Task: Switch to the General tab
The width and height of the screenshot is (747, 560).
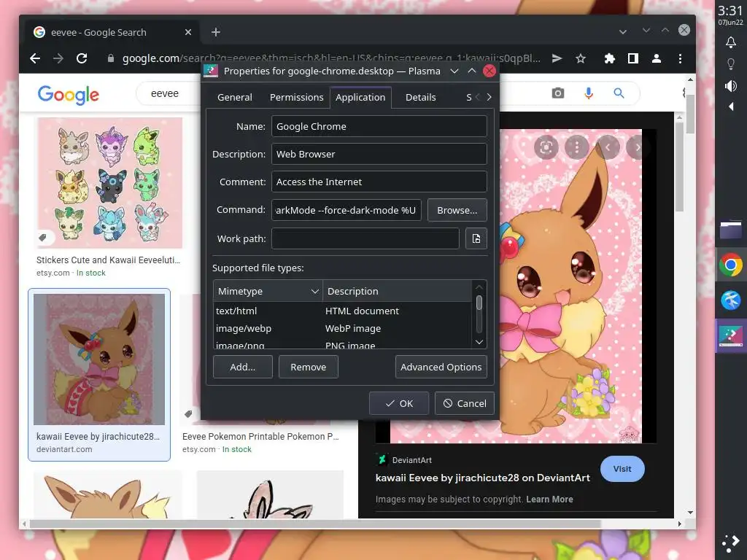Action: (234, 97)
